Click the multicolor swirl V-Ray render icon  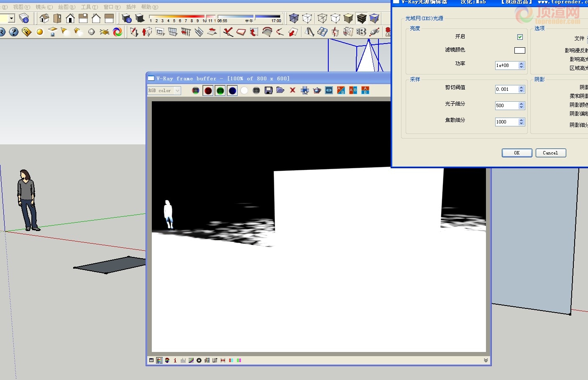(118, 32)
